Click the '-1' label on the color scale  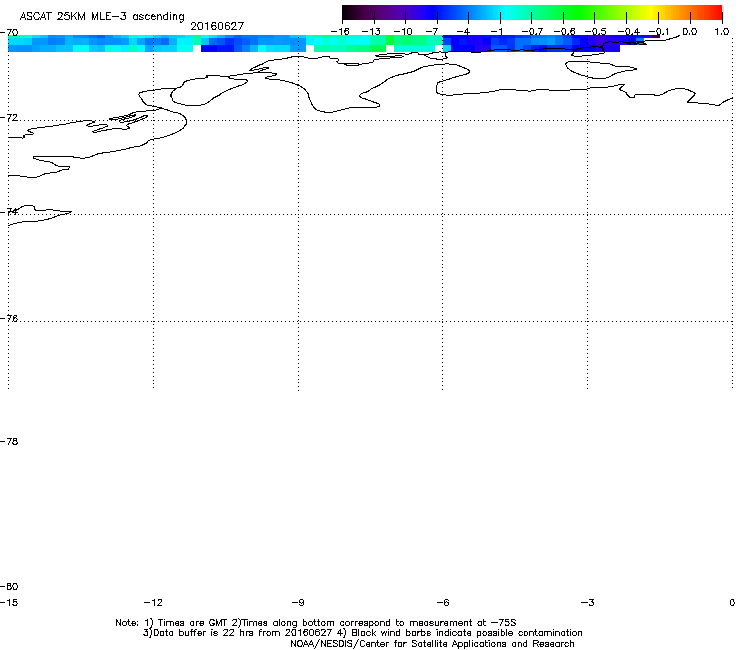pyautogui.click(x=496, y=32)
